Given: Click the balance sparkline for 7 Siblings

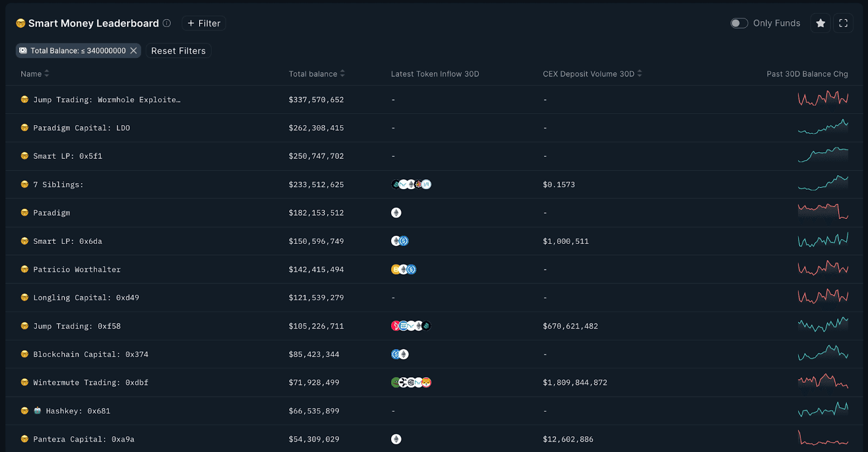Looking at the screenshot, I should (823, 183).
